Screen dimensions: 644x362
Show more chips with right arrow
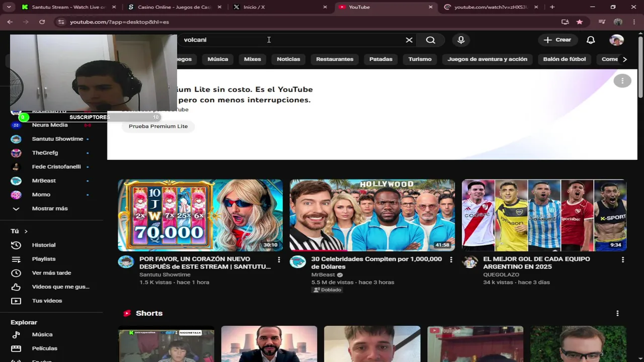pyautogui.click(x=624, y=59)
